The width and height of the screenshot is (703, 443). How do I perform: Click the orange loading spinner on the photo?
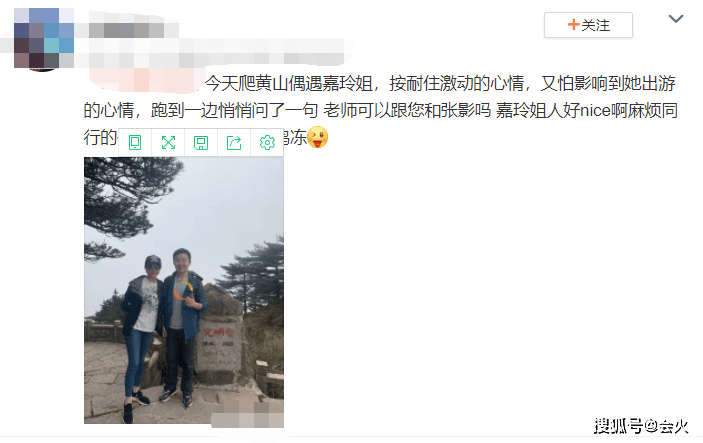pos(184,291)
